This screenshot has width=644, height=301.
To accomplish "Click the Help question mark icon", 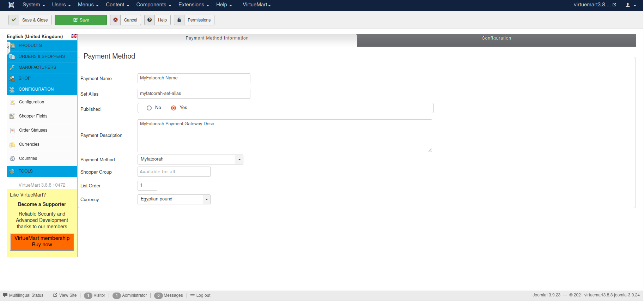I will point(150,20).
